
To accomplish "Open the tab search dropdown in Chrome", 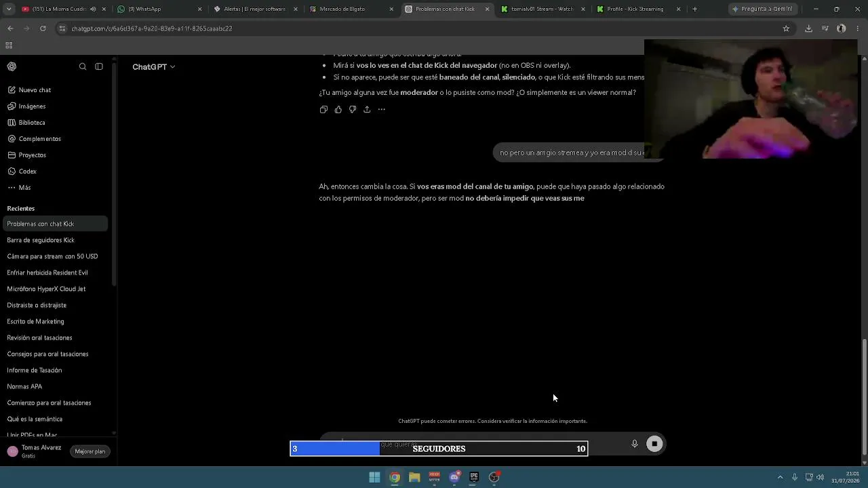I will tap(9, 9).
